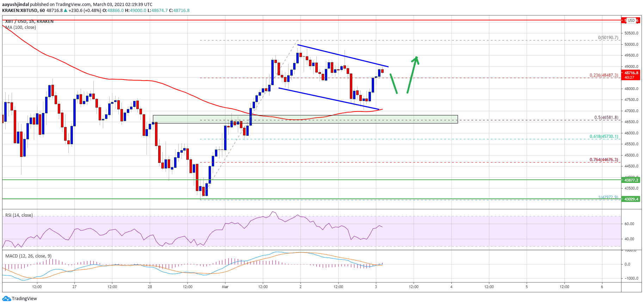
Task: Select the MACD (12, 26, close, 9) label
Action: (28, 256)
